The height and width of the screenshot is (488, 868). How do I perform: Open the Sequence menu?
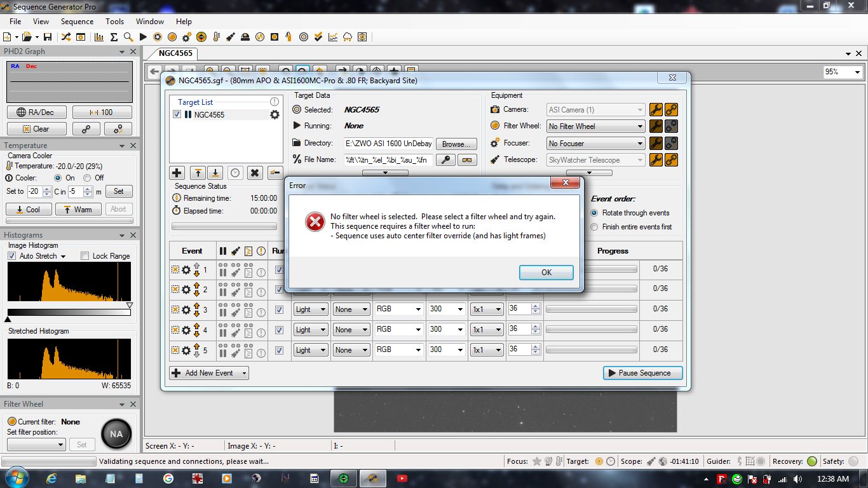(x=77, y=22)
